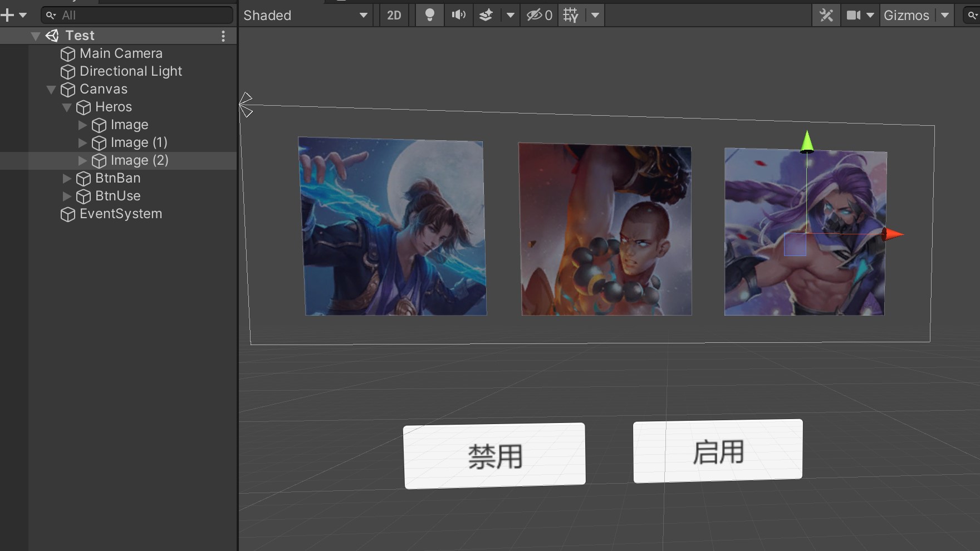The height and width of the screenshot is (551, 980).
Task: Open the hierarchy create (+) menu
Action: (7, 15)
